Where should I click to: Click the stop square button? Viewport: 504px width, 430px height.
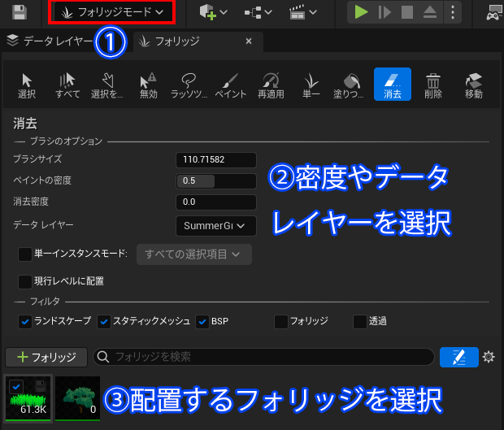point(407,12)
